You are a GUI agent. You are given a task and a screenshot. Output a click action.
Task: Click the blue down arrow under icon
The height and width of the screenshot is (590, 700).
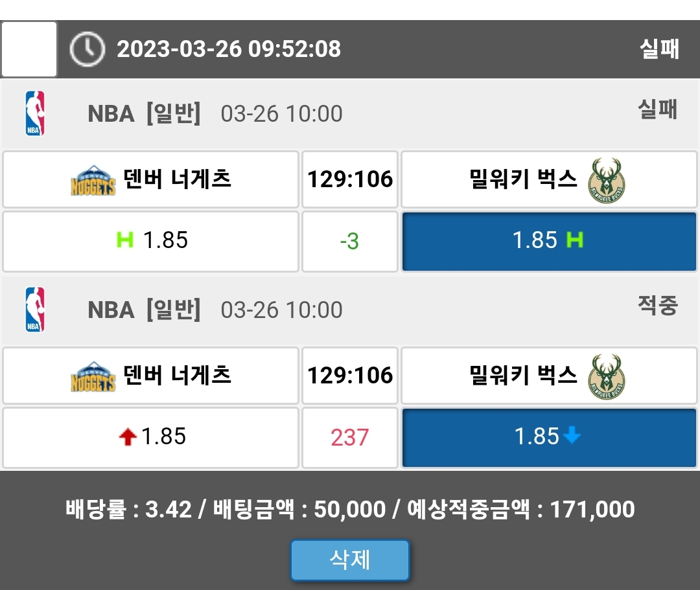pos(572,437)
